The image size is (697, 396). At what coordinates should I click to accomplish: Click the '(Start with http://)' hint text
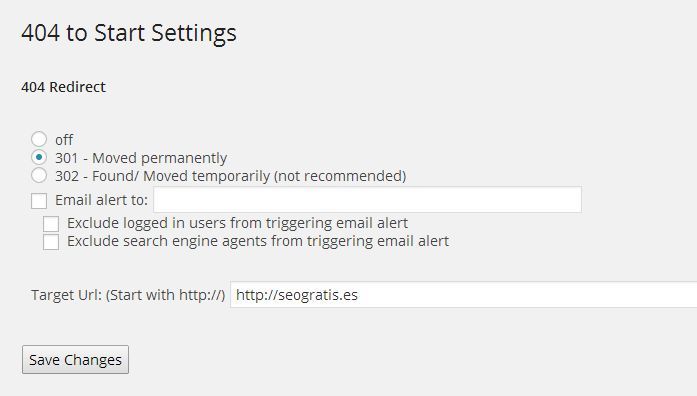[x=165, y=295]
